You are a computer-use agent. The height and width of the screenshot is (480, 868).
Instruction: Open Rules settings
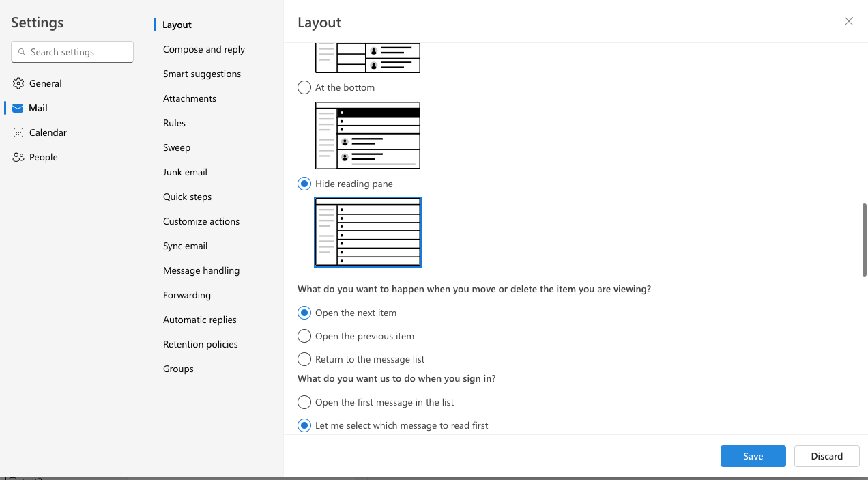point(174,123)
